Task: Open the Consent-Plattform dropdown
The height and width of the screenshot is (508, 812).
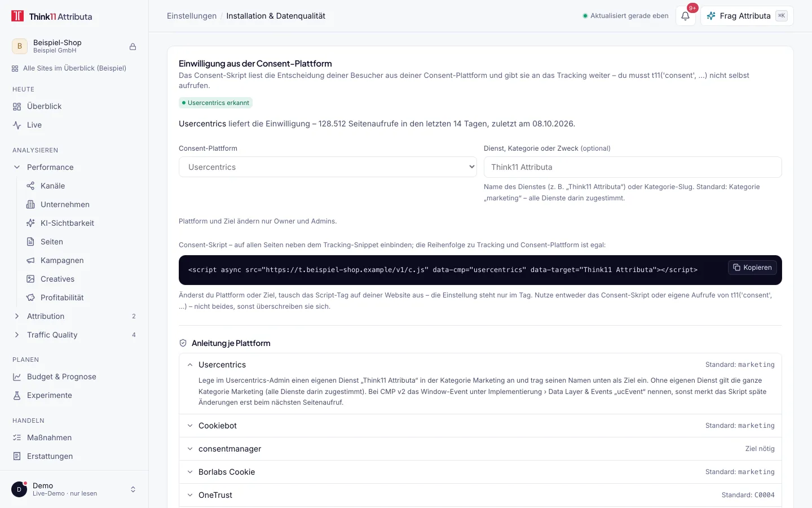Action: point(328,167)
